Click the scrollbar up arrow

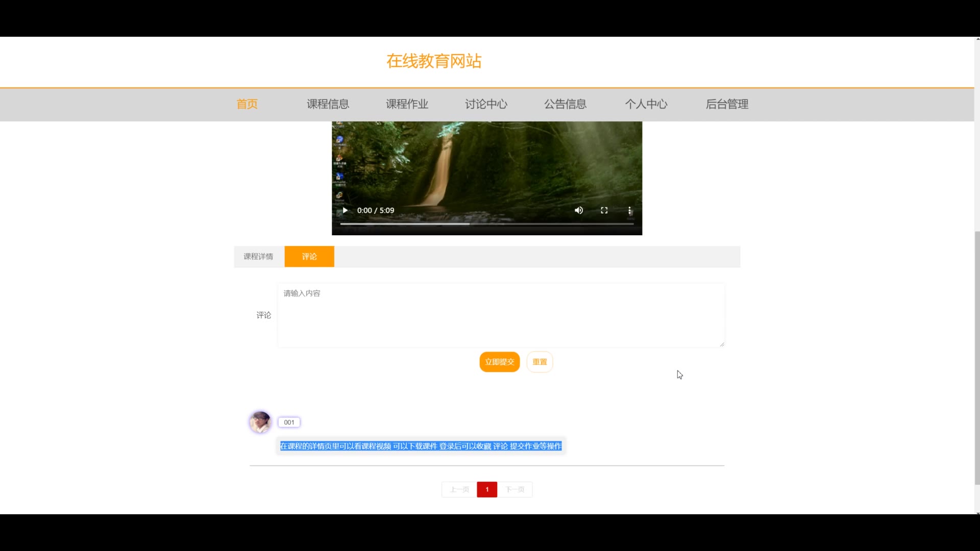pyautogui.click(x=977, y=39)
